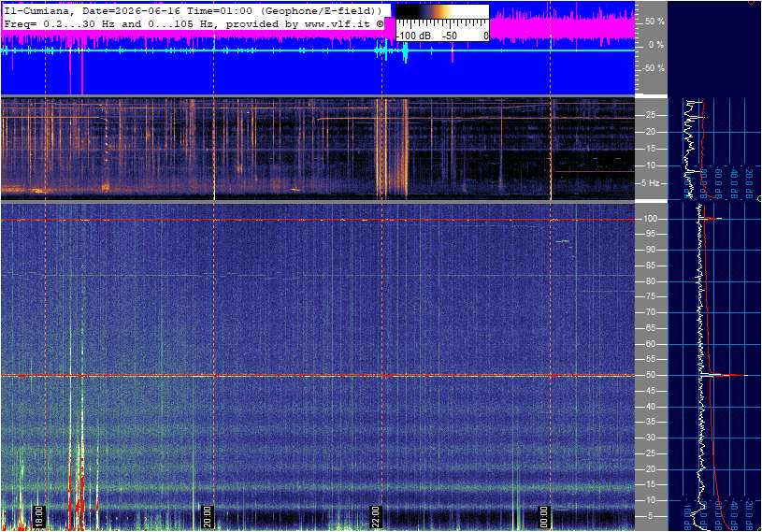Click the 100 Hz tick on the E-field axis

tap(651, 219)
